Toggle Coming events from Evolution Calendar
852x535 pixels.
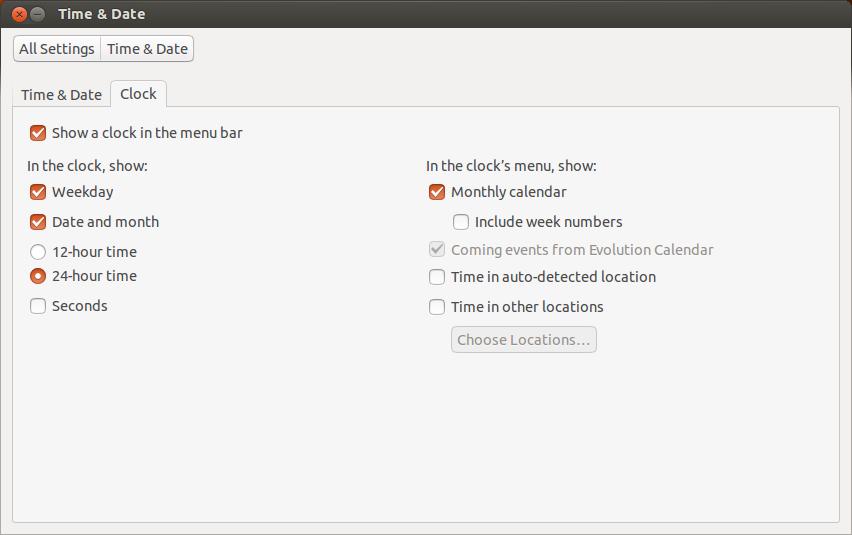(437, 250)
